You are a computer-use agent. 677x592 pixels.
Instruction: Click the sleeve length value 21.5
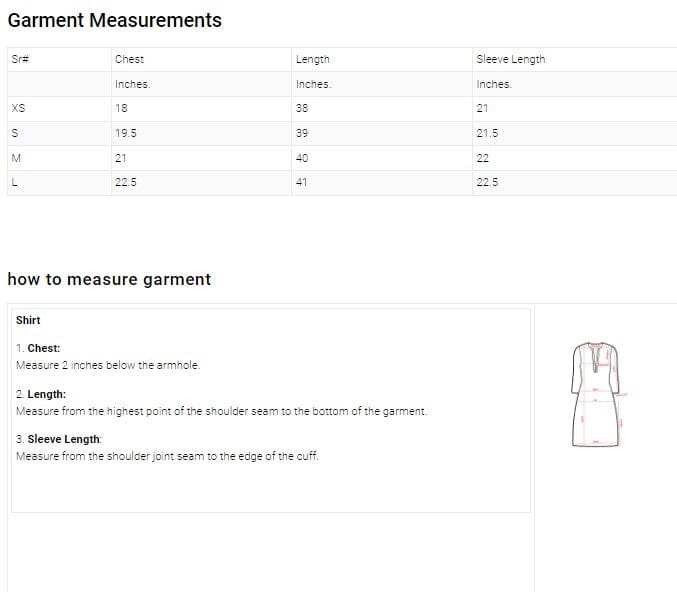(487, 133)
